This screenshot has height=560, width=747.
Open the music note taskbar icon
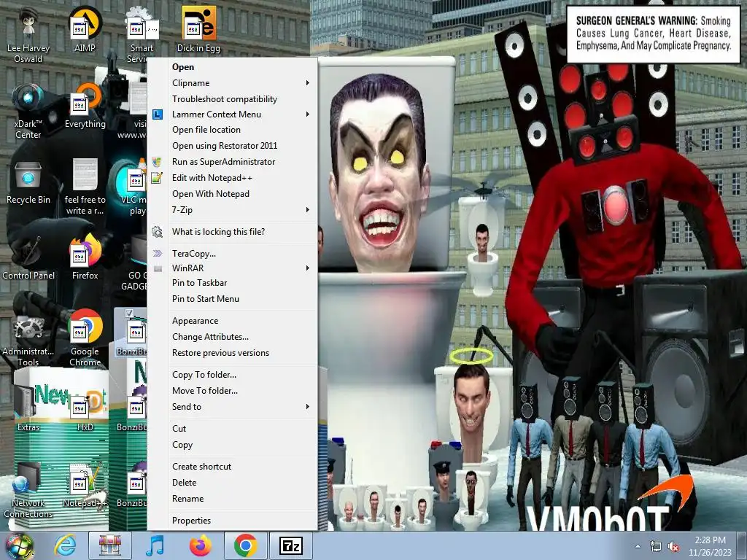tap(155, 545)
